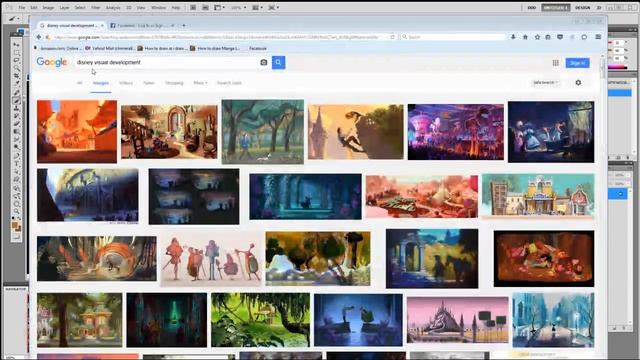Open the orange-red village concept art thumbnail
The height and width of the screenshot is (360, 640).
coord(77,131)
